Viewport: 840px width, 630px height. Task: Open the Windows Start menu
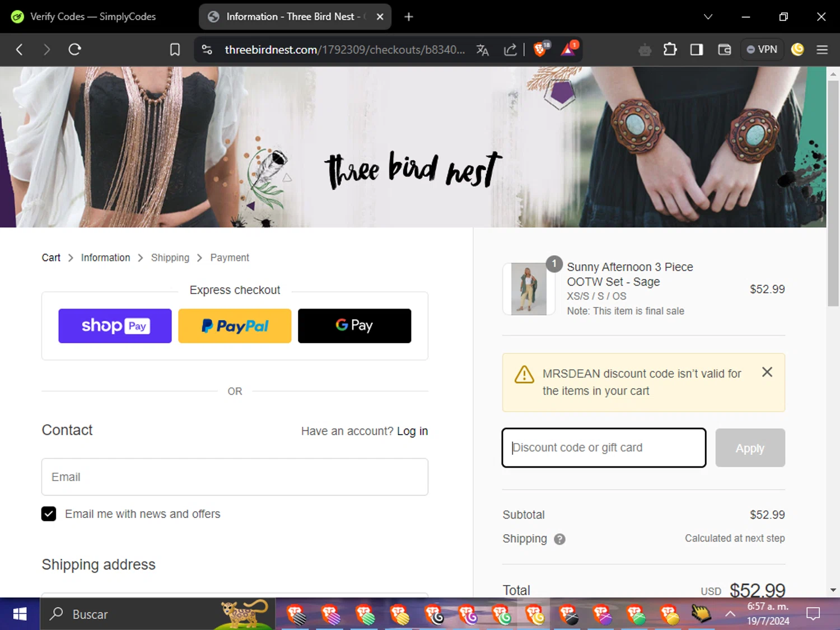(x=20, y=614)
